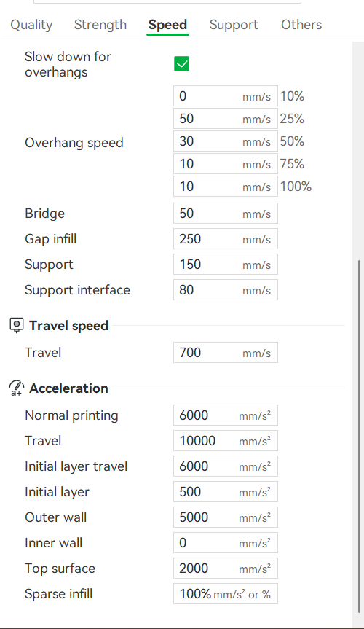Edit the 10% overhang speed field
Screen dimensions: 364x629
pyautogui.click(x=226, y=96)
